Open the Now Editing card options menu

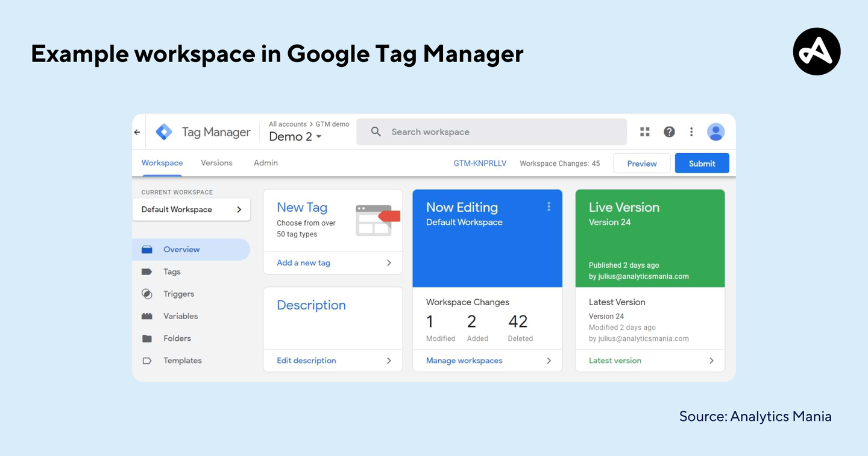[549, 206]
